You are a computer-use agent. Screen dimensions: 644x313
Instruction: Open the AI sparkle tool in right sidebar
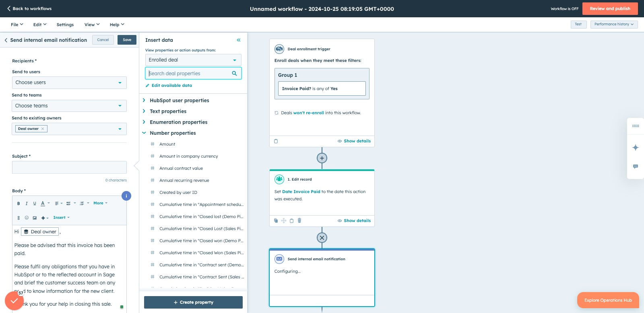coord(636,147)
